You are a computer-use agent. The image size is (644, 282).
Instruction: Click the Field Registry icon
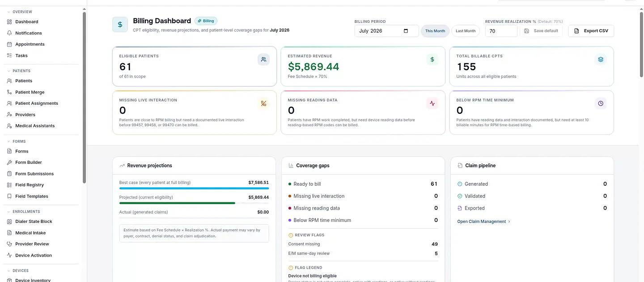[9, 184]
